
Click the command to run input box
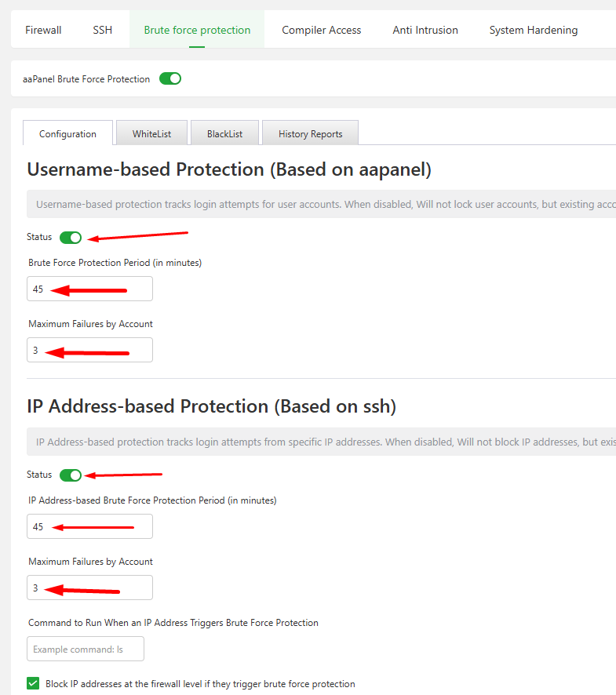(x=86, y=649)
